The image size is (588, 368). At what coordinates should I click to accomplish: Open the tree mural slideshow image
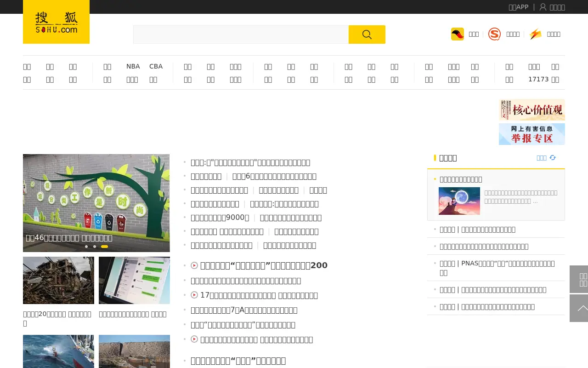click(x=96, y=203)
